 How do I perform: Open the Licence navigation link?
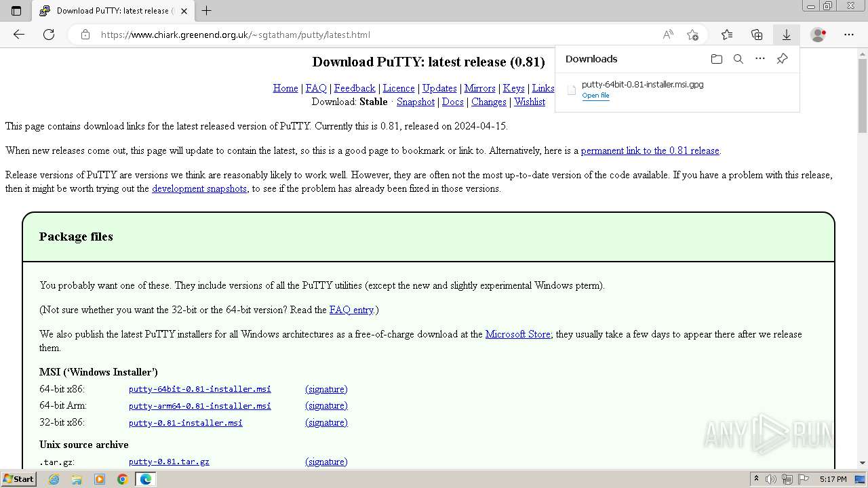[x=399, y=88]
